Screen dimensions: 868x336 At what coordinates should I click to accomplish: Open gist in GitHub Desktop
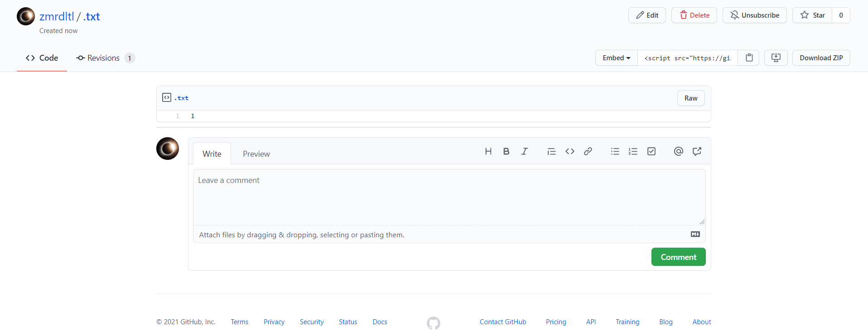point(776,58)
